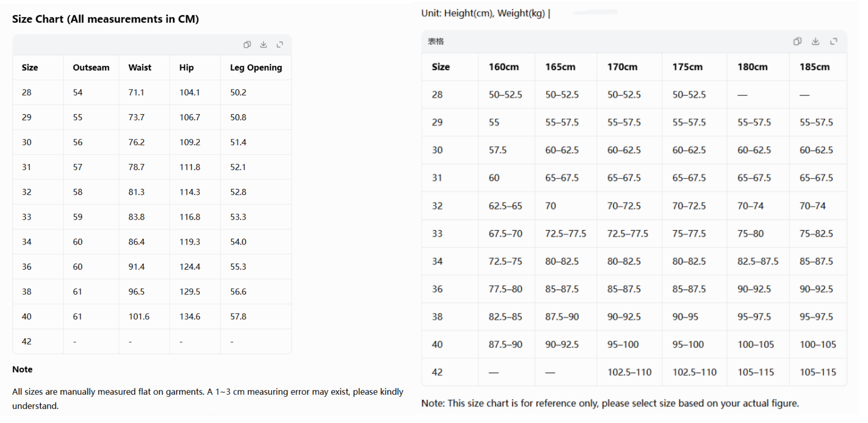Click the 175cm column header
The height and width of the screenshot is (423, 868).
point(687,67)
